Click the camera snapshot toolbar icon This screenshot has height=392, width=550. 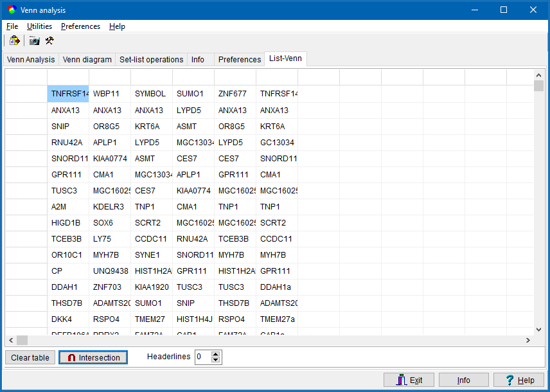pos(35,40)
